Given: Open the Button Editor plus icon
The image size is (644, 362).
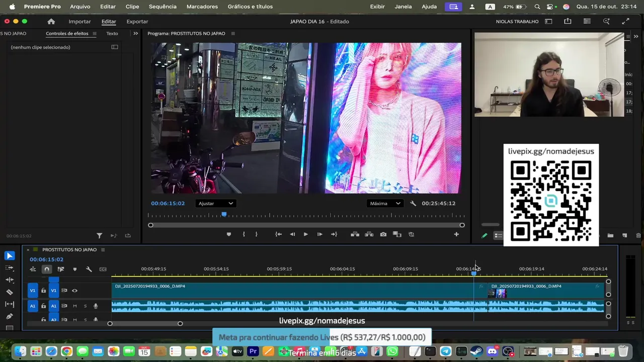Looking at the screenshot, I should click(x=456, y=234).
